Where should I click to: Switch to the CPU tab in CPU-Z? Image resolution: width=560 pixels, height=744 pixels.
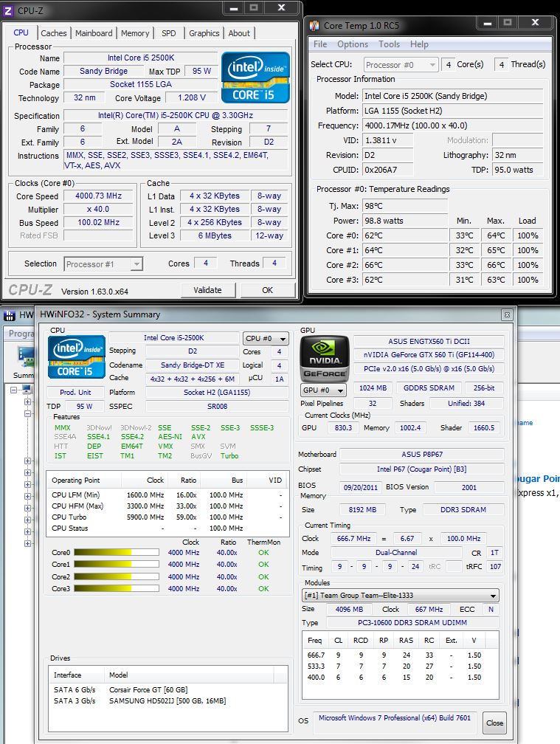pos(21,32)
